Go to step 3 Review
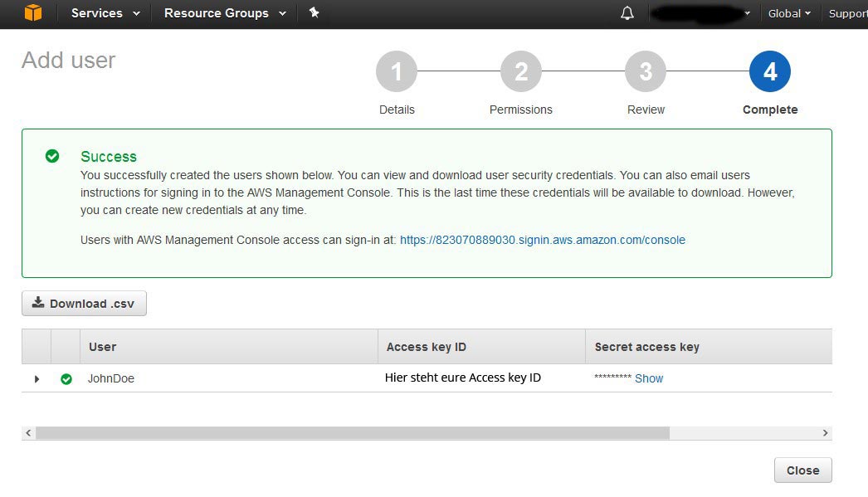The width and height of the screenshot is (868, 497). [x=646, y=71]
